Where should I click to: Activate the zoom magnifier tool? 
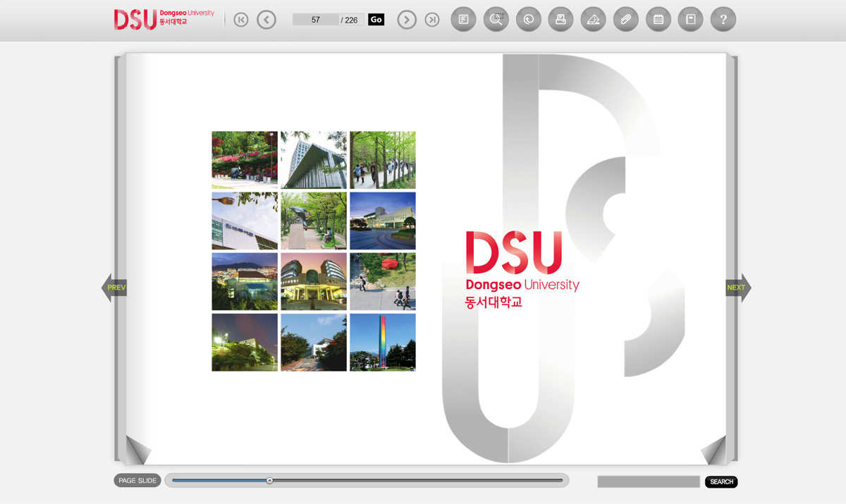496,20
